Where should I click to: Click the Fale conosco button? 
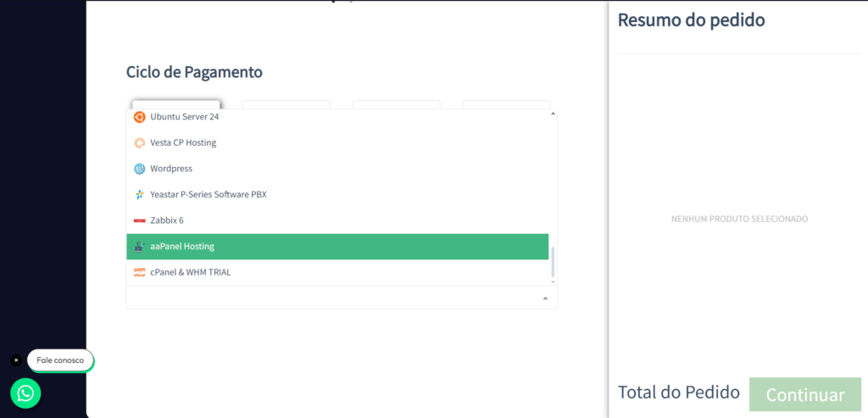coord(60,360)
